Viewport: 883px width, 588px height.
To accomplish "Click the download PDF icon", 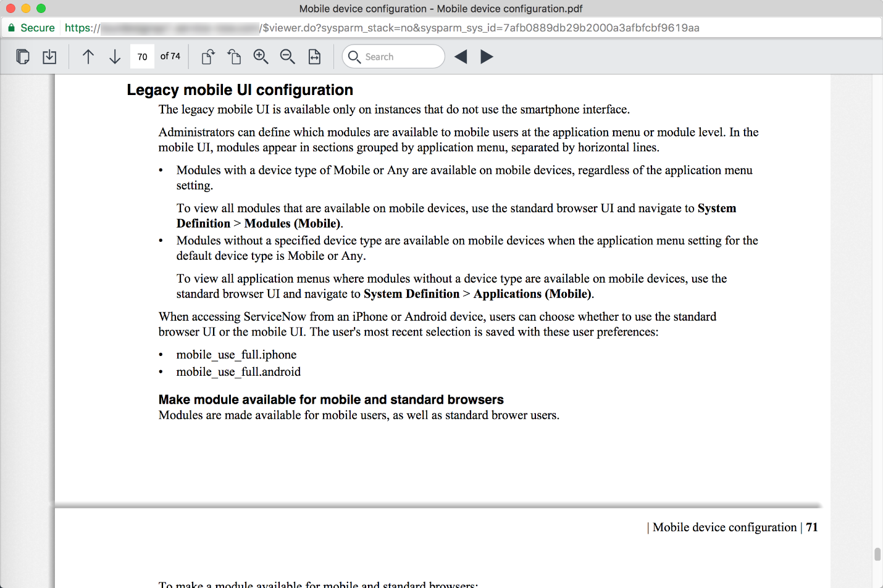I will [x=49, y=57].
